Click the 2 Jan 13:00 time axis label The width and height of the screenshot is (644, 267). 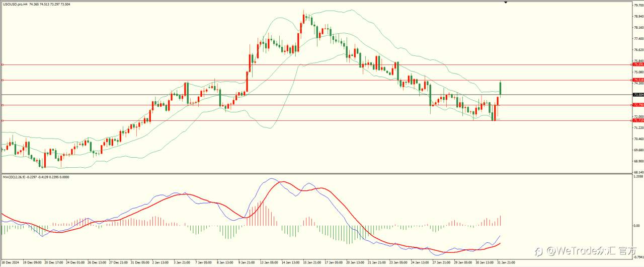pos(161,262)
